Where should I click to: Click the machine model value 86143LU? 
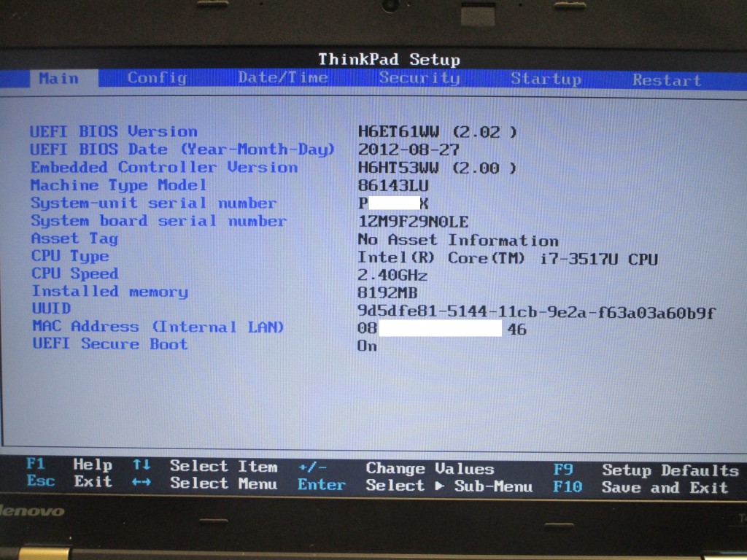[393, 186]
